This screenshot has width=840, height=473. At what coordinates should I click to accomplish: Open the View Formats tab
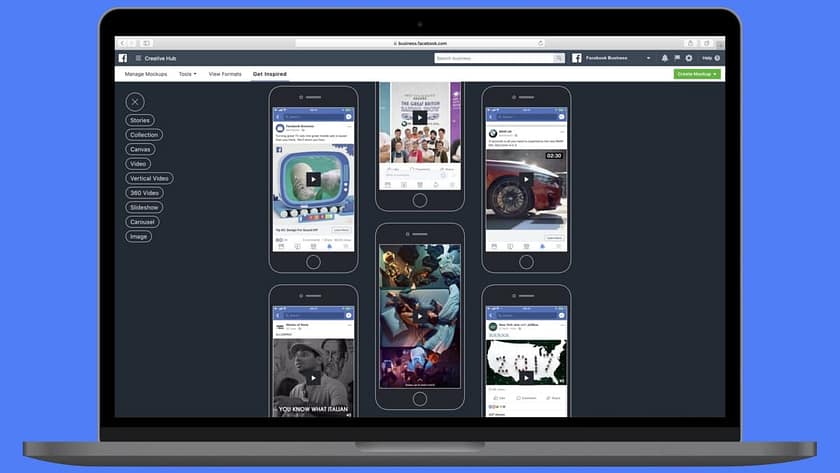pyautogui.click(x=225, y=74)
